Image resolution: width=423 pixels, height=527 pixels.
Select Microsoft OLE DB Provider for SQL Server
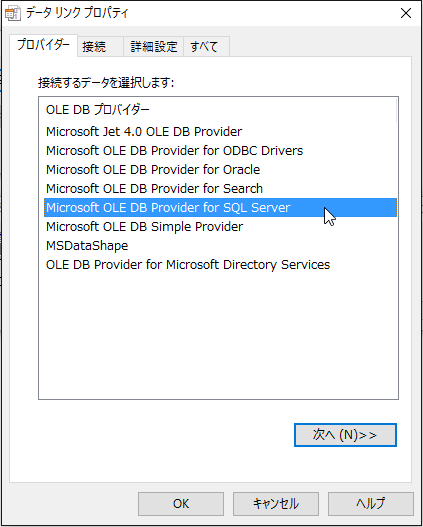click(x=220, y=208)
